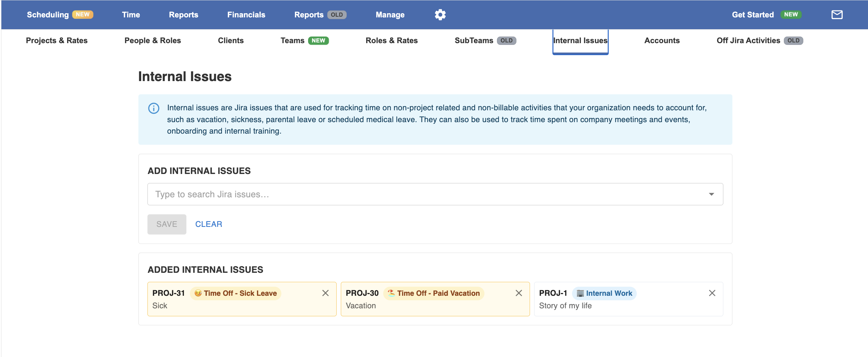
Task: Click the CLEAR link
Action: (209, 224)
